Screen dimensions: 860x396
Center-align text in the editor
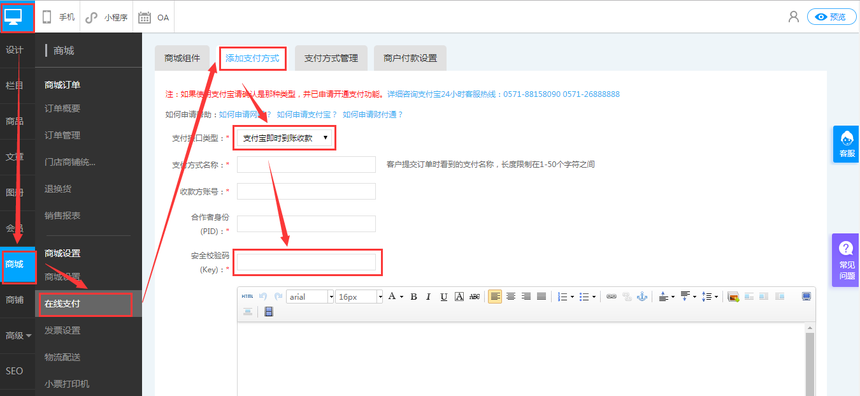click(x=511, y=297)
